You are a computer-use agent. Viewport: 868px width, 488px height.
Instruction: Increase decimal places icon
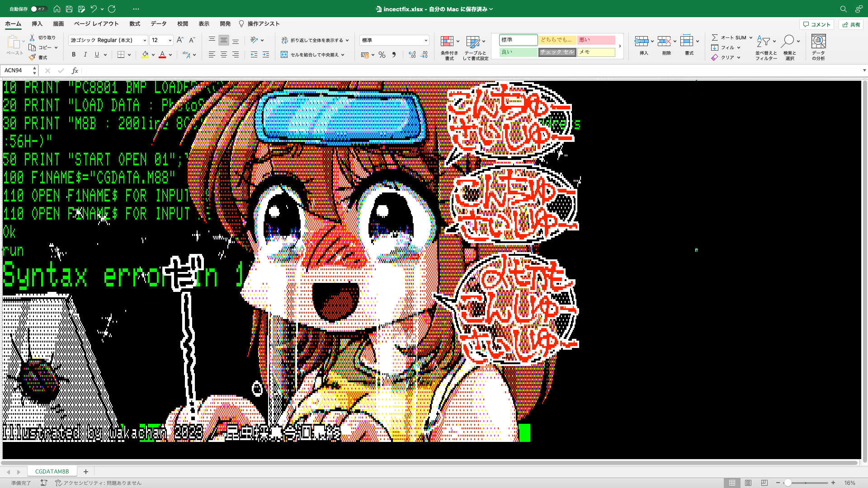[412, 55]
